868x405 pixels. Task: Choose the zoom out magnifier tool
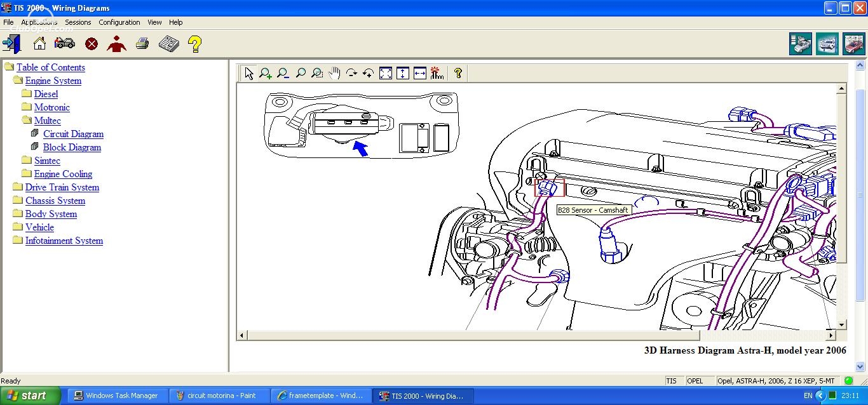tap(283, 73)
